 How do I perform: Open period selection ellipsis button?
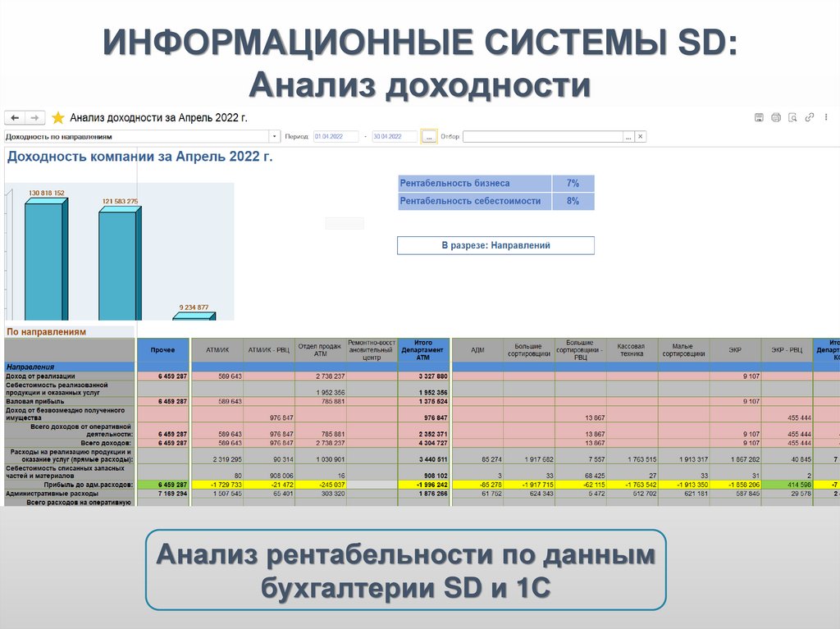point(428,137)
